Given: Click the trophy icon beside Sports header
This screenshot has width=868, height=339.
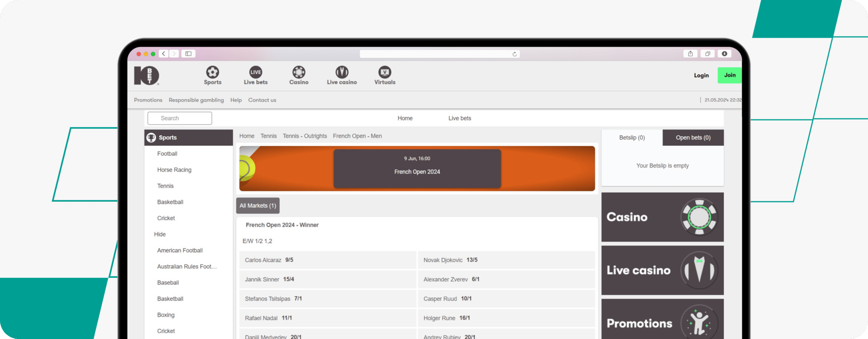Looking at the screenshot, I should [151, 138].
